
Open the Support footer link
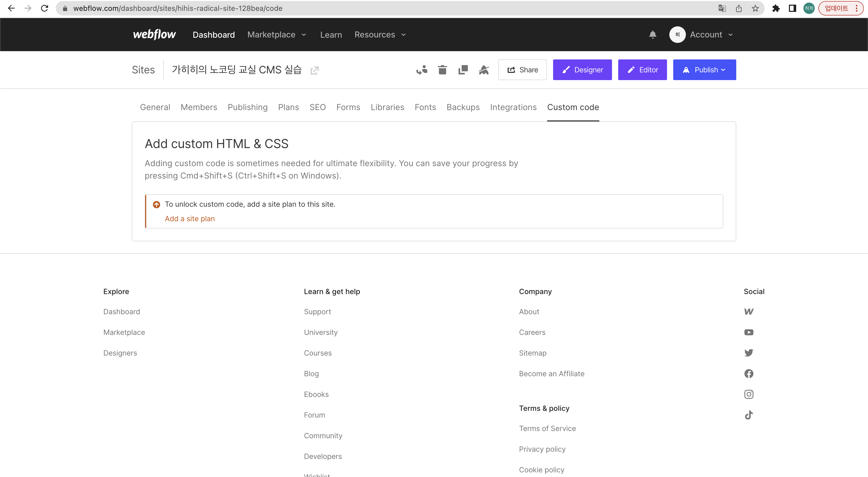pyautogui.click(x=317, y=312)
